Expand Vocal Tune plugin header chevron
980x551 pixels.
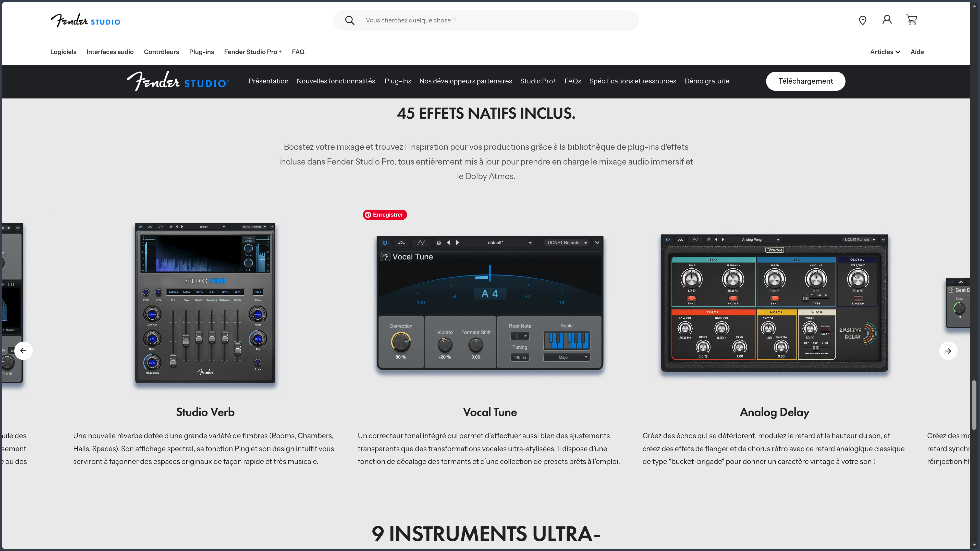tap(597, 243)
